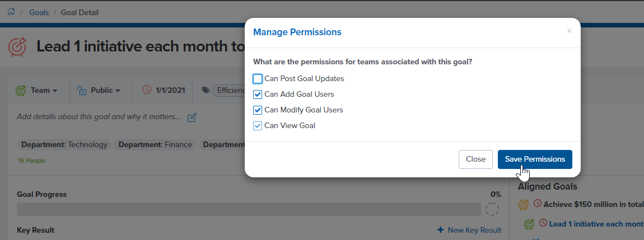Uncheck Can Add Goal Users
This screenshot has width=644, height=240.
[258, 95]
